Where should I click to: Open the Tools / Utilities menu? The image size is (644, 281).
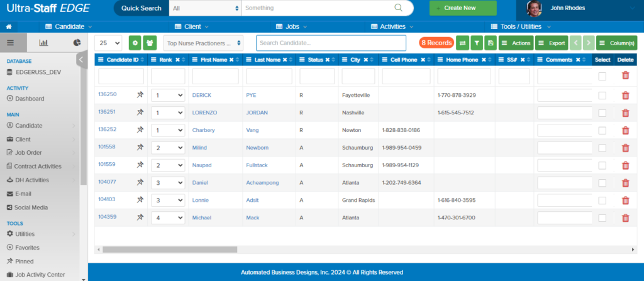521,27
